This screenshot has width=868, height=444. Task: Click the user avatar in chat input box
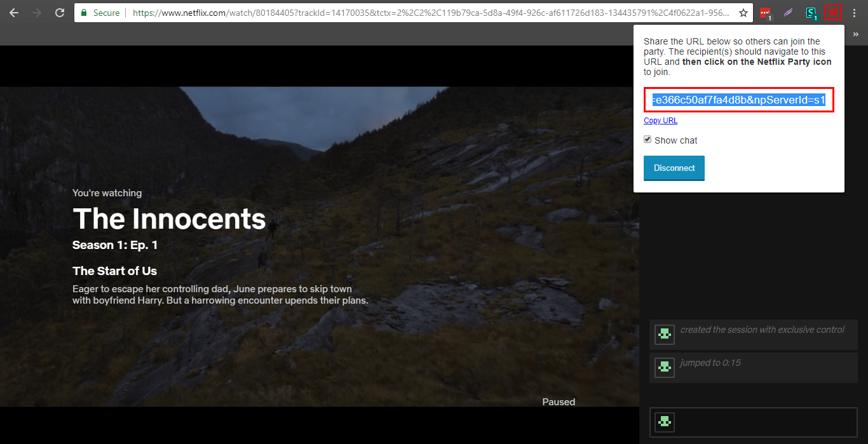665,422
